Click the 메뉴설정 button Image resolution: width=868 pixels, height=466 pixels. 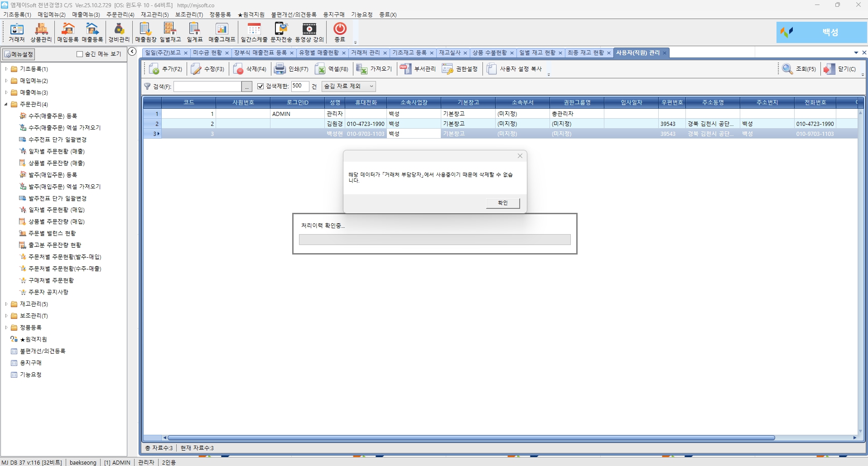19,54
